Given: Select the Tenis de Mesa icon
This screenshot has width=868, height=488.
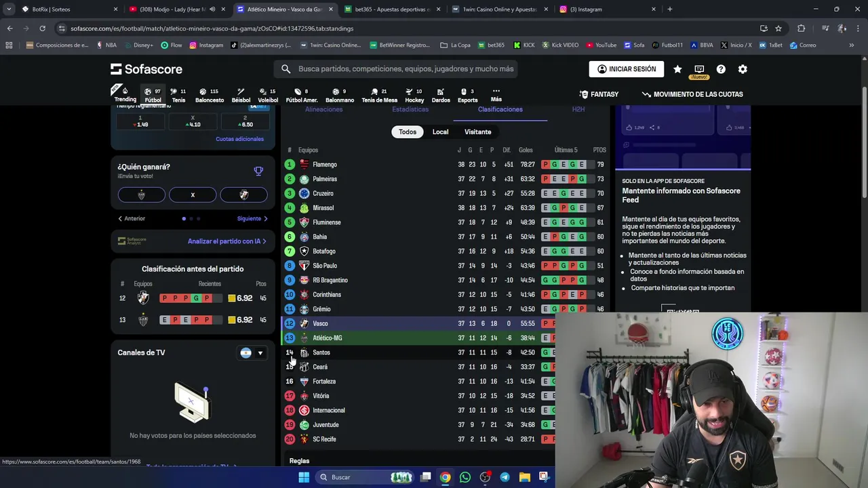Looking at the screenshot, I should [x=379, y=95].
